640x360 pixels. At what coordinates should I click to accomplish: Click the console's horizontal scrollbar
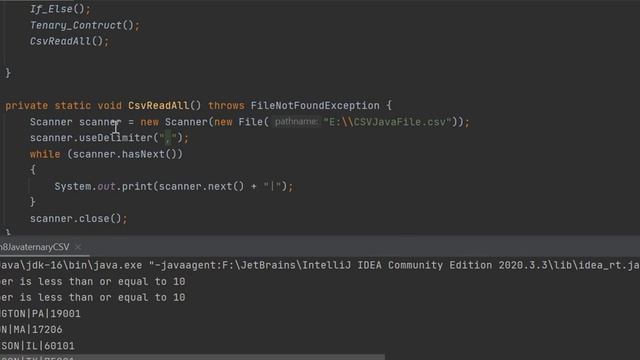tap(192, 357)
